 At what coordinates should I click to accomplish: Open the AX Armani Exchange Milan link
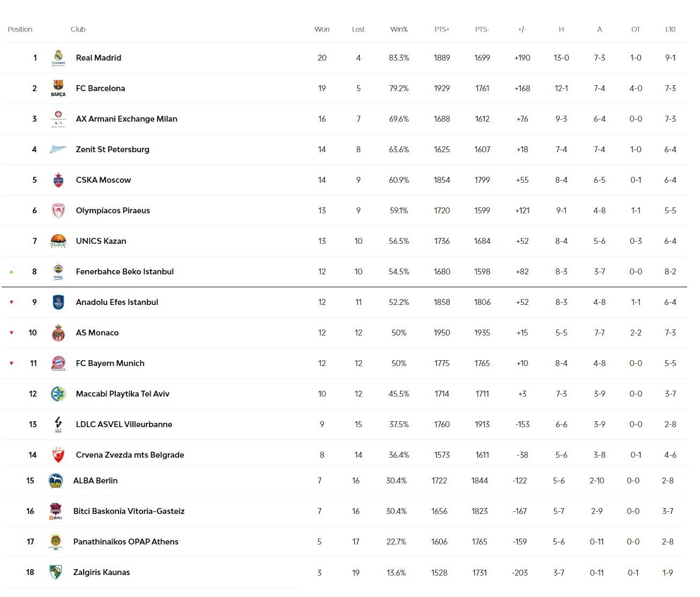coord(126,119)
